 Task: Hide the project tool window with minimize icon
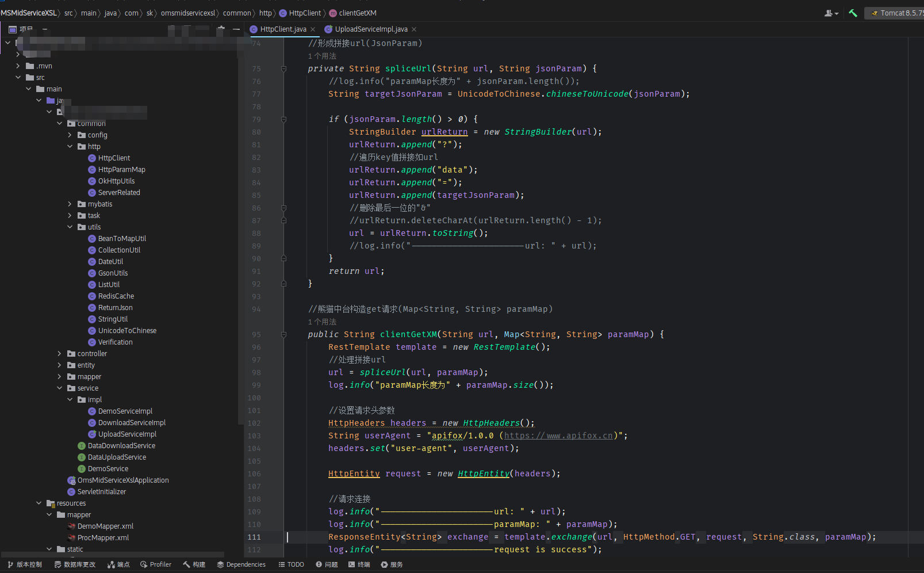coord(236,29)
